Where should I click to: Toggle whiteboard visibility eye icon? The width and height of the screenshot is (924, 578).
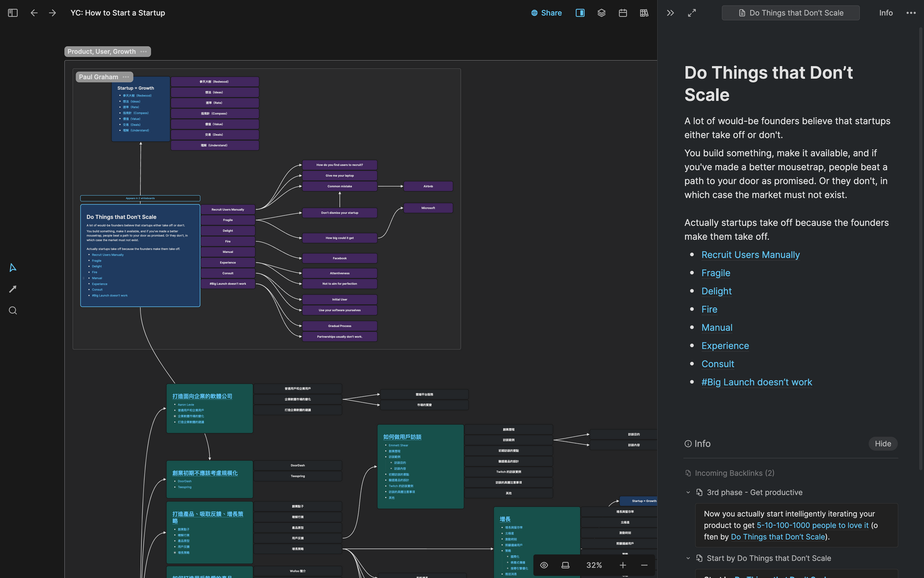coord(544,565)
